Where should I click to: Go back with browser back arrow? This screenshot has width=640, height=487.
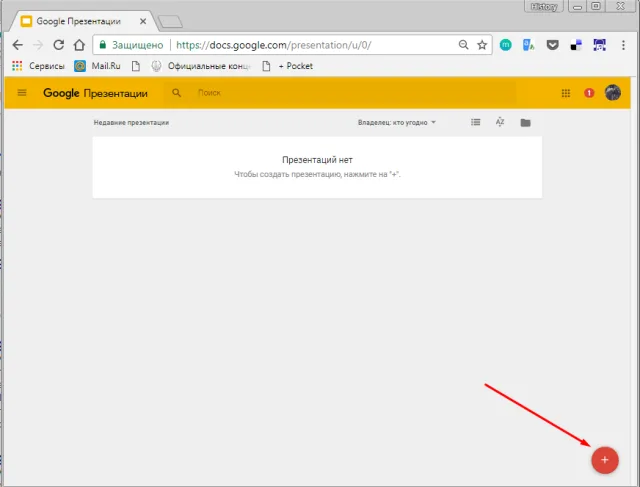pos(18,45)
